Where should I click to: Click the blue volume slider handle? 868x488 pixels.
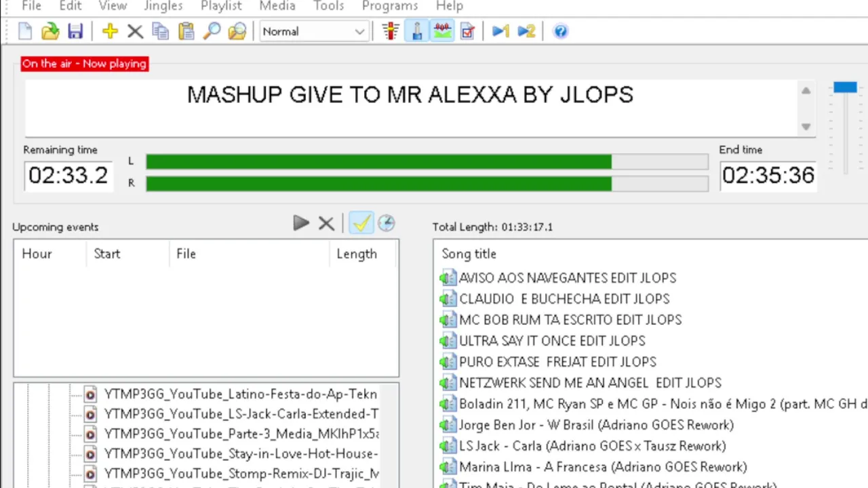[845, 87]
